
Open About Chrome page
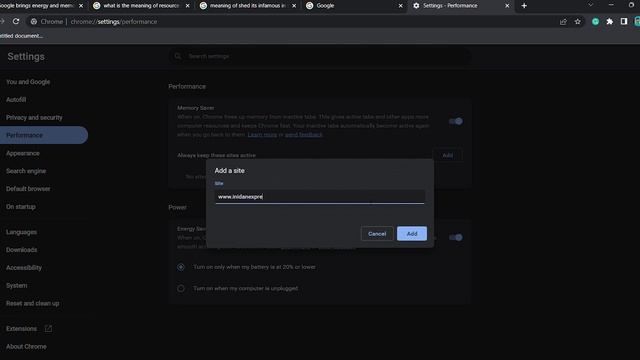pos(26,347)
